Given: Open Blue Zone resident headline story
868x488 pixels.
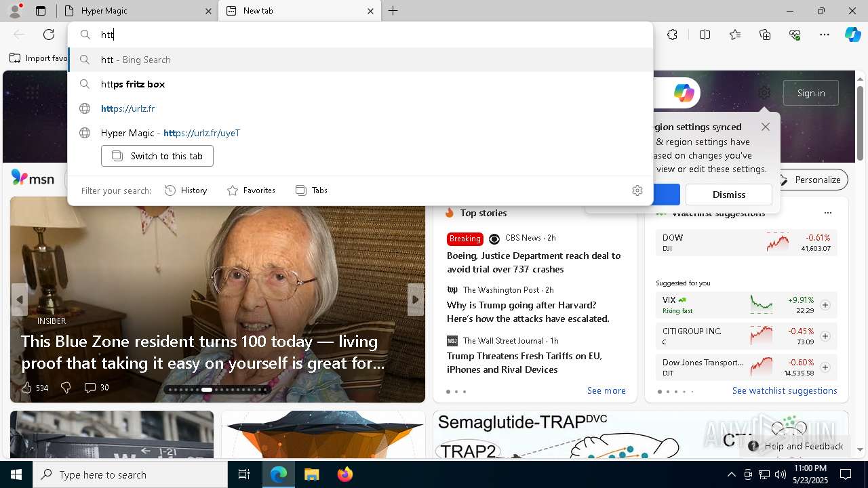Looking at the screenshot, I should (x=203, y=352).
